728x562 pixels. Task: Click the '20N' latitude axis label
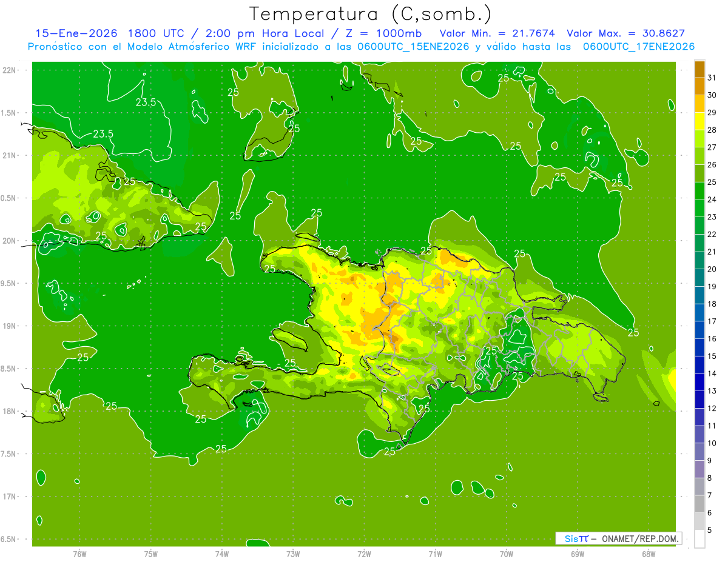click(9, 241)
